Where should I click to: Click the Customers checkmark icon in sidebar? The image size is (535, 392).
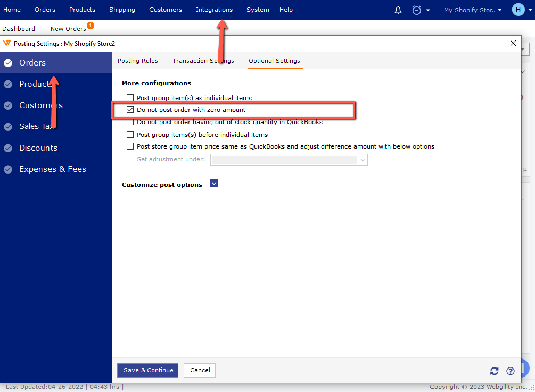click(x=8, y=105)
